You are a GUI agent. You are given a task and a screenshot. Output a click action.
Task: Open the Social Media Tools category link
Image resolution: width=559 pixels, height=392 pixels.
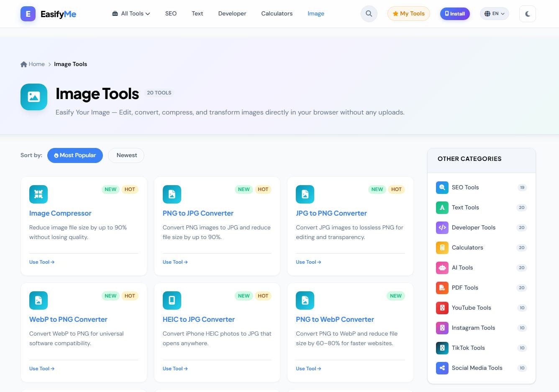482,368
